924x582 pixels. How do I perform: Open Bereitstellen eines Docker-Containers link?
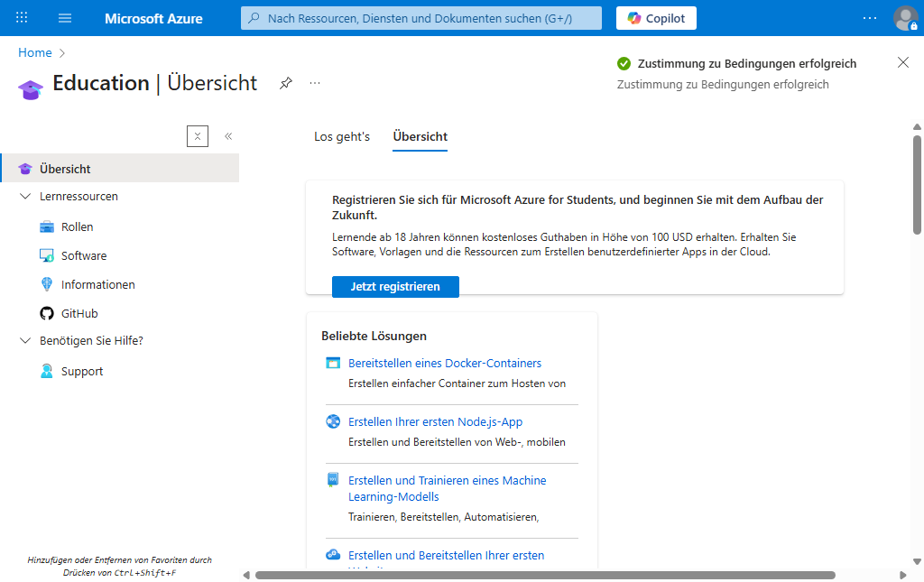(x=445, y=363)
